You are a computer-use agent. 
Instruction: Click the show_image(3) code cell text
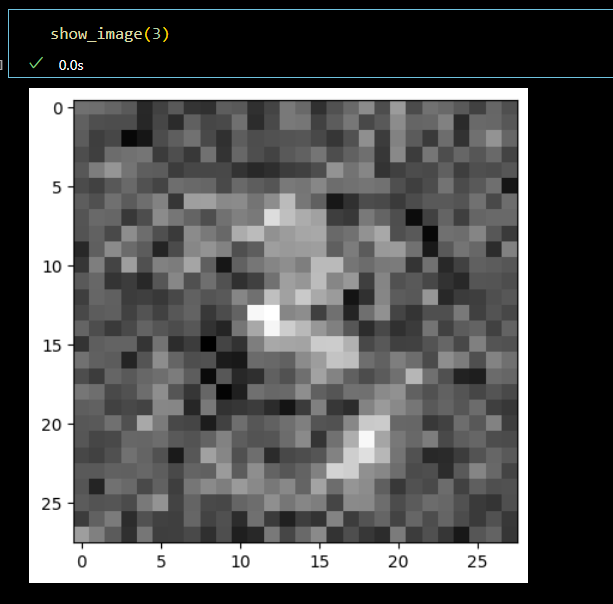pyautogui.click(x=110, y=34)
